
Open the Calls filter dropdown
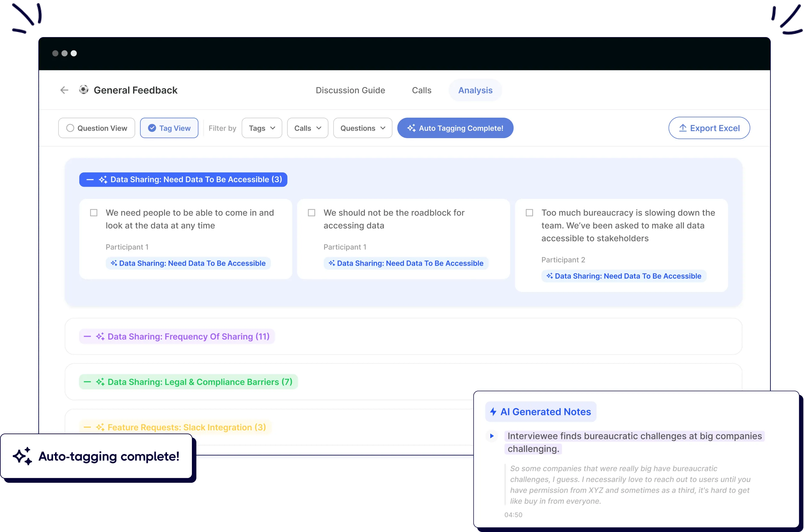(x=307, y=128)
